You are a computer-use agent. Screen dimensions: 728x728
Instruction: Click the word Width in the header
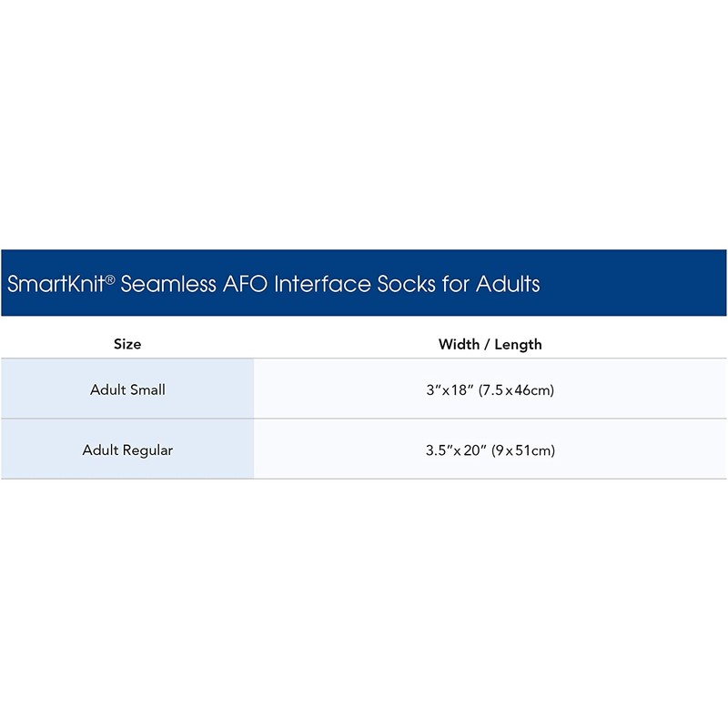(460, 345)
